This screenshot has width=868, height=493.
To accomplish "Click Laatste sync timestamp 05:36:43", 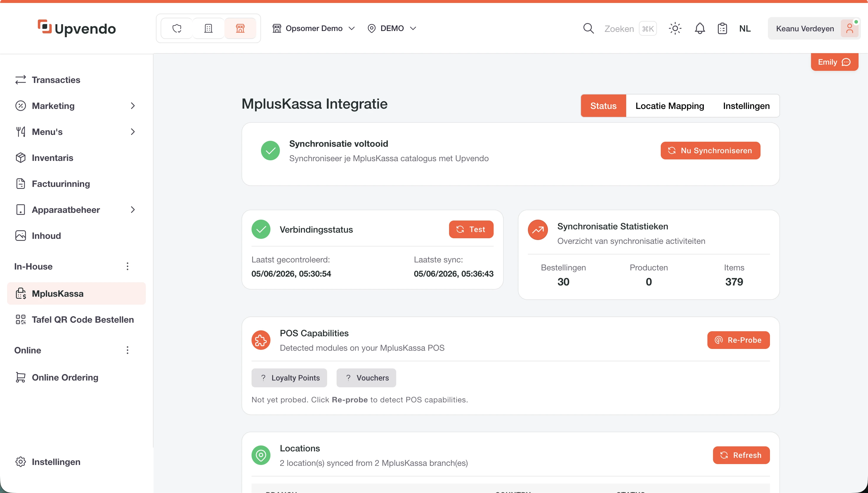I will (x=453, y=274).
